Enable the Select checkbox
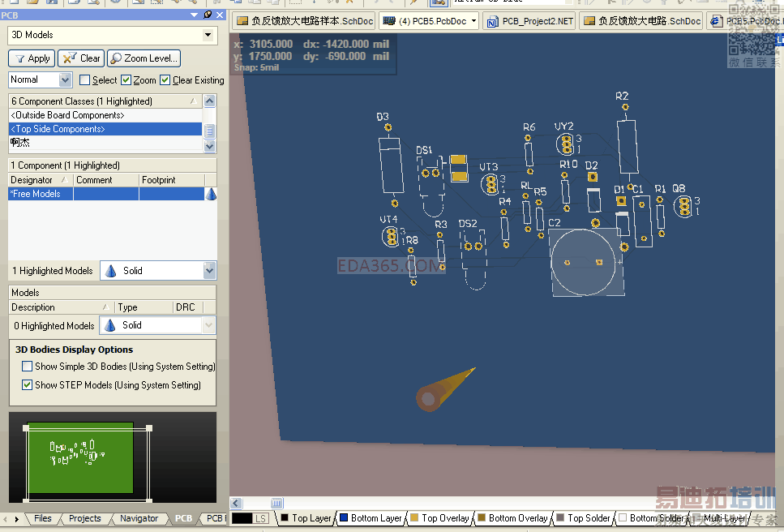 (84, 80)
